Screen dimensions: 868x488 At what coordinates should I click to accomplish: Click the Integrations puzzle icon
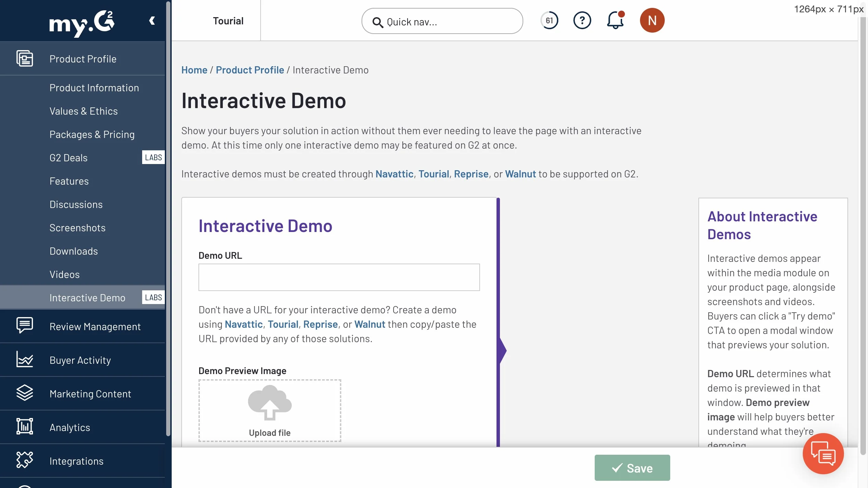coord(25,460)
